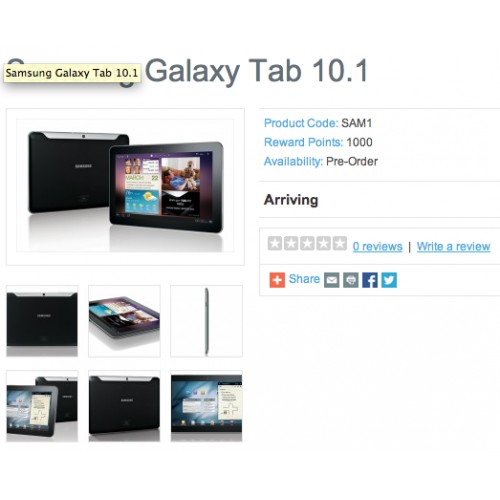Select the fifth rating star
The height and width of the screenshot is (500, 500).
pyautogui.click(x=340, y=243)
